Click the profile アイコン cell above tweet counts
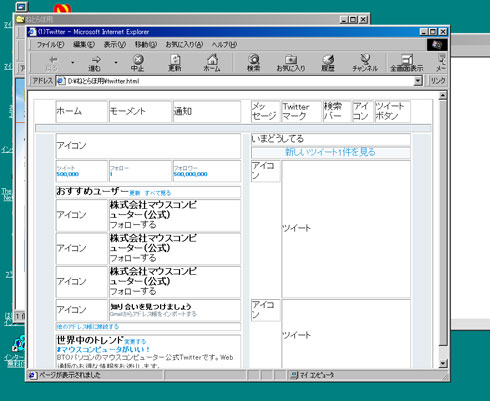This screenshot has height=401, width=490. (x=148, y=146)
